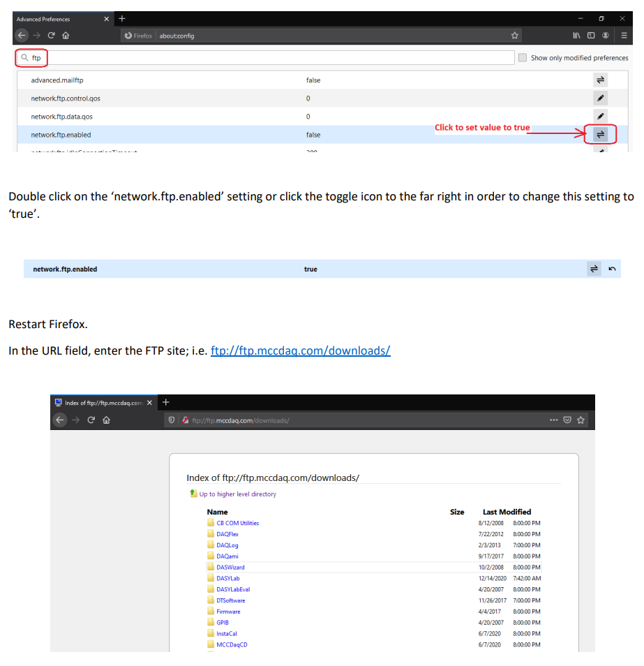The image size is (644, 666).
Task: Toggle network.ftp.enabled in the red-circled button
Action: 601,134
